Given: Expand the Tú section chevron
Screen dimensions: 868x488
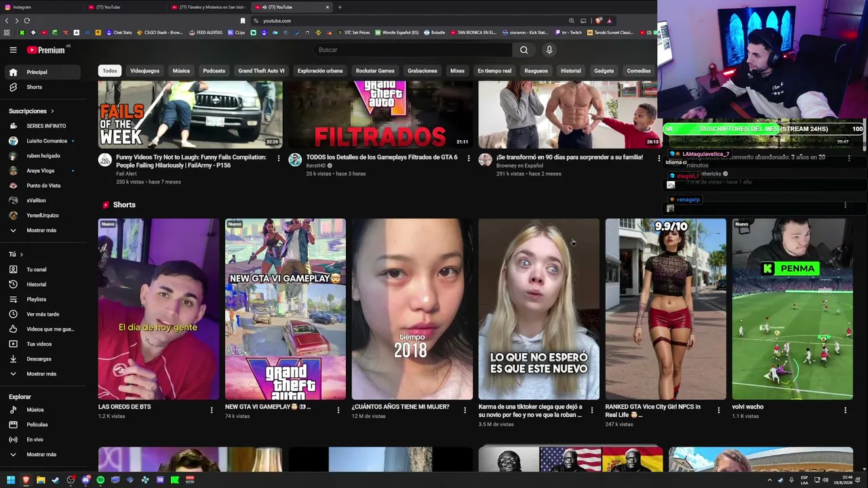Looking at the screenshot, I should click(21, 254).
